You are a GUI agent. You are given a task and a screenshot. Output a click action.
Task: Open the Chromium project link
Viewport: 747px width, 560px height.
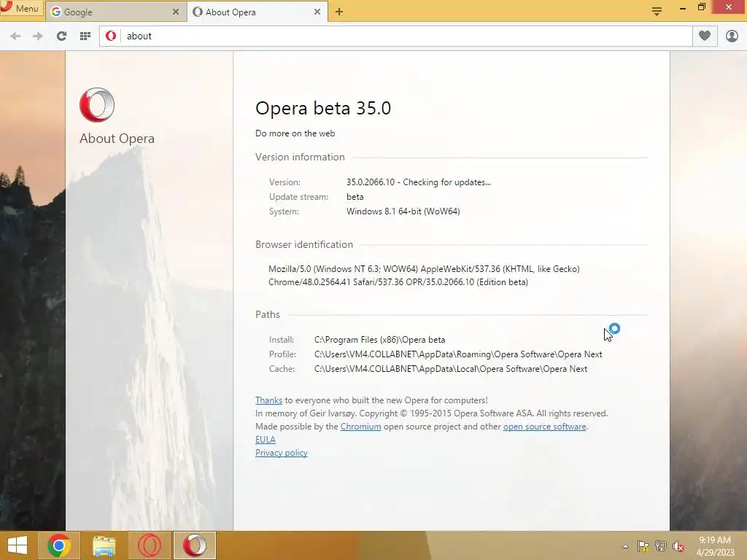coord(360,427)
